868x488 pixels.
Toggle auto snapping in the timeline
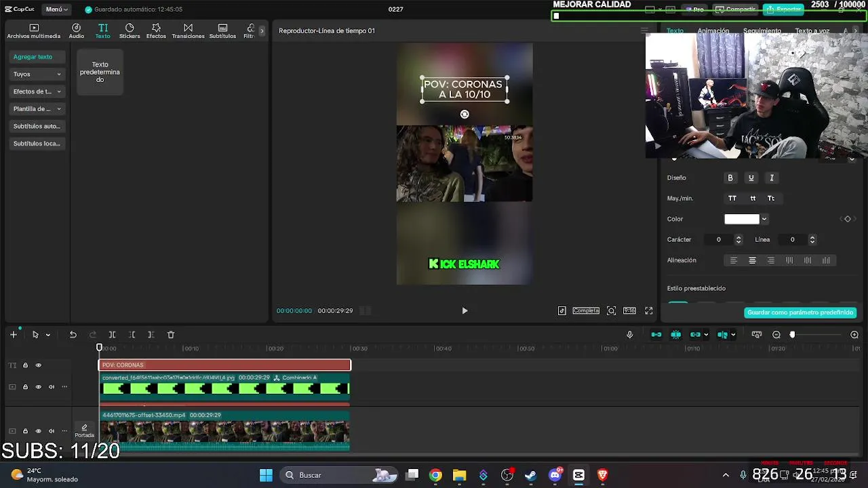point(675,335)
